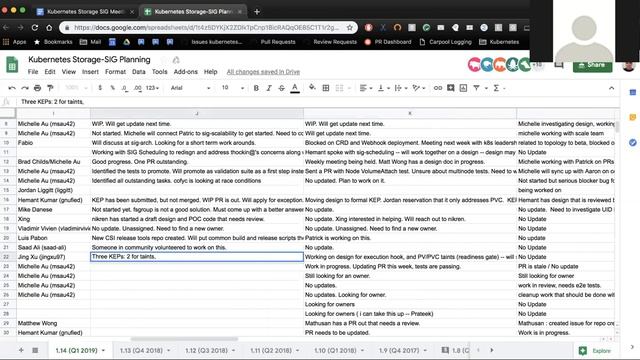Open the PR Dashboard bookmark
The image size is (640, 360).
tap(388, 42)
